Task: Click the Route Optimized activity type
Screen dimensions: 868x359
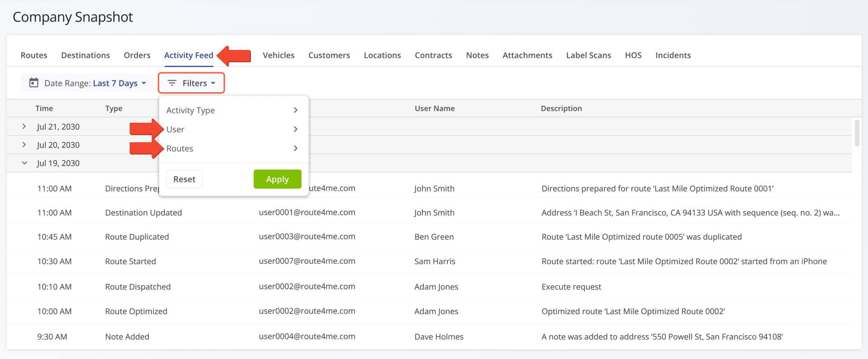Action: (136, 311)
